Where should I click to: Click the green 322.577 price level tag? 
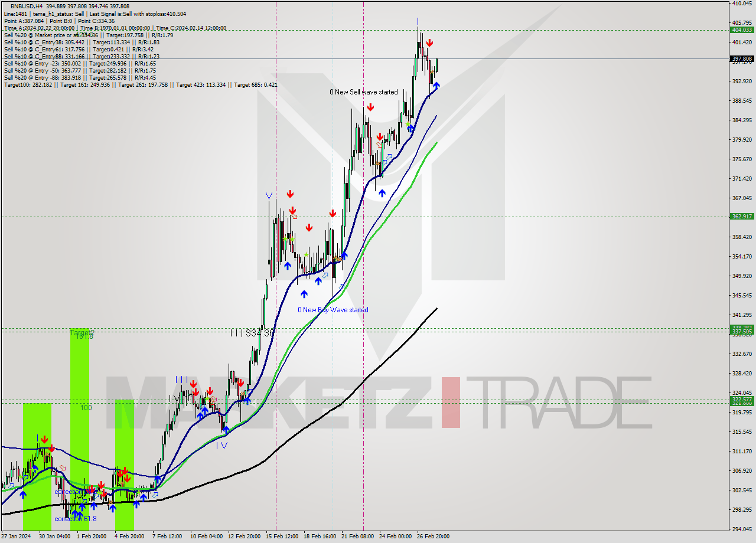pos(742,400)
